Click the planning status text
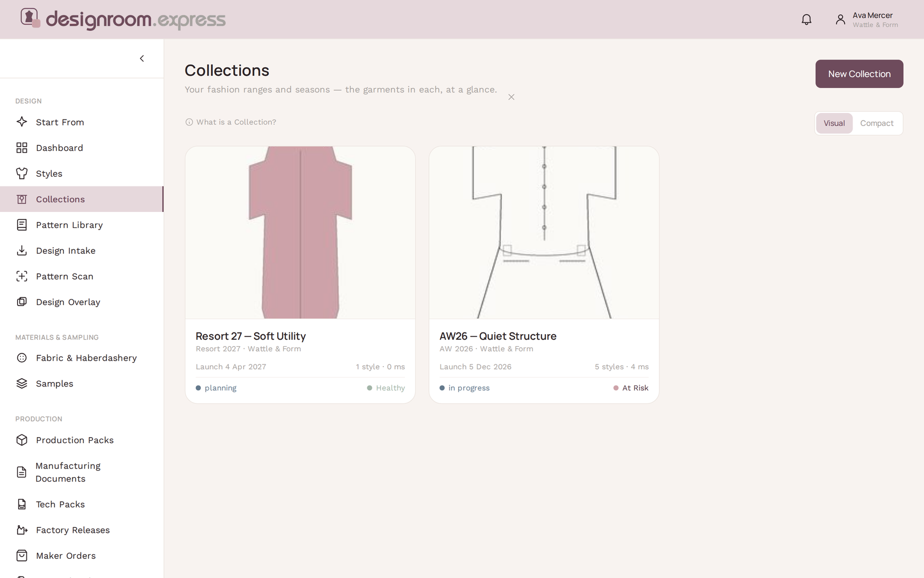Screen dimensions: 924x578 (221, 388)
